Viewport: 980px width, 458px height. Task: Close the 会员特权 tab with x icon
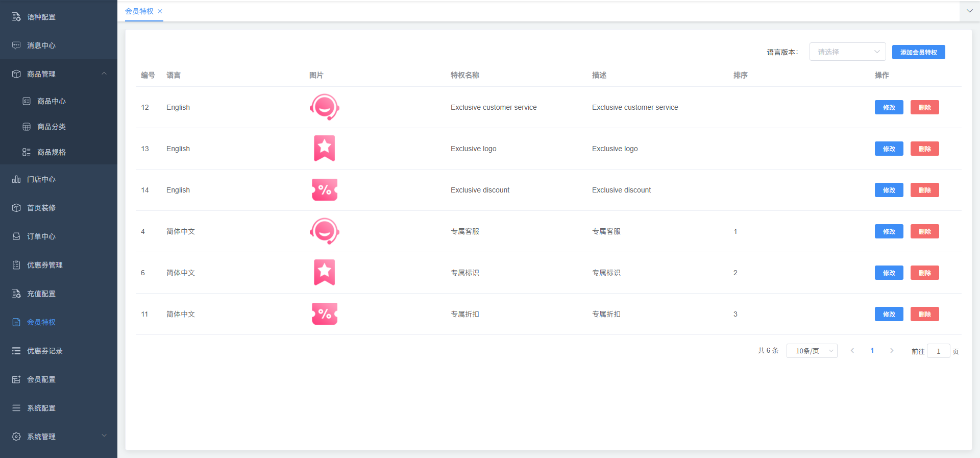pyautogui.click(x=160, y=11)
